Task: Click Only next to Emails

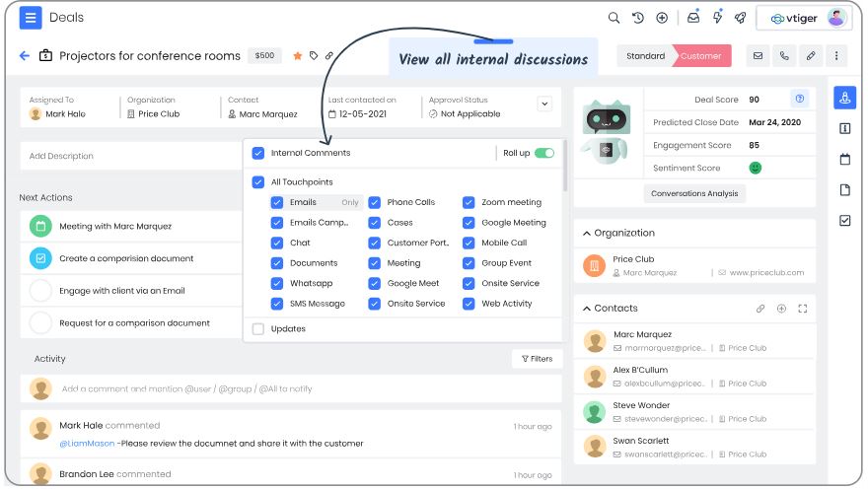Action: tap(350, 202)
